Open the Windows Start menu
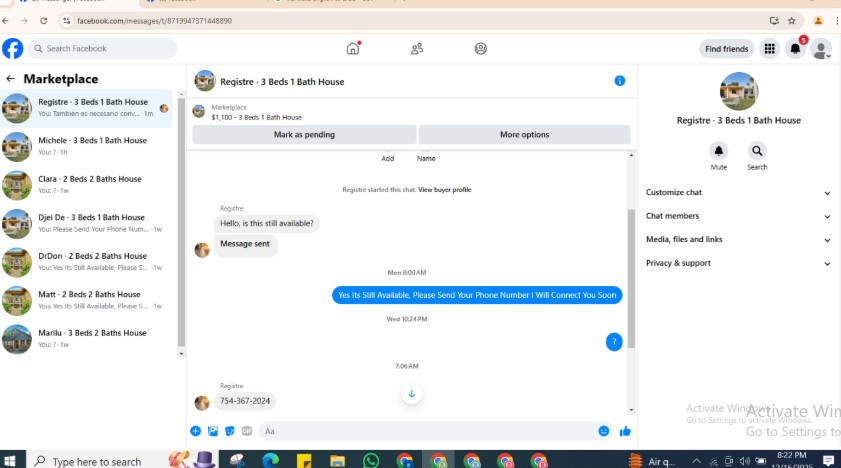841x468 pixels. (10, 460)
